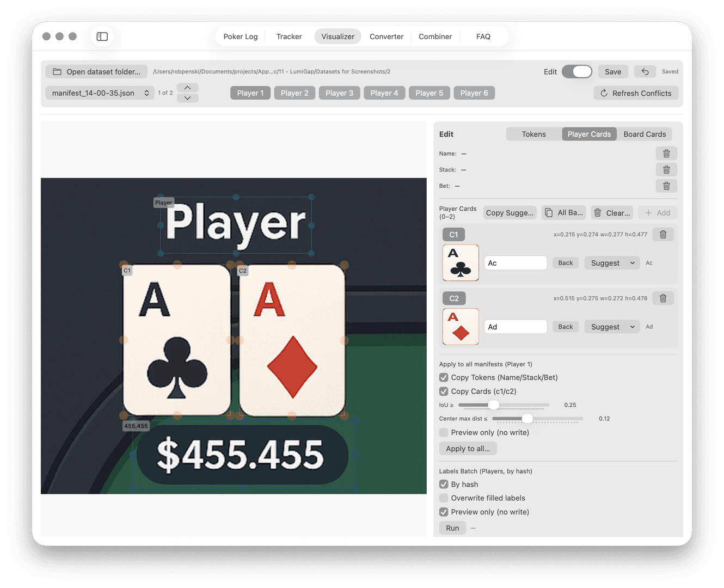This screenshot has height=588, width=724.
Task: Select the Board Cards tab
Action: [x=645, y=134]
